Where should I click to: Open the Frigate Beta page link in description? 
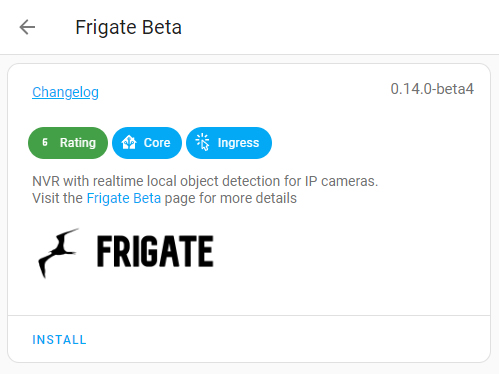[x=124, y=198]
